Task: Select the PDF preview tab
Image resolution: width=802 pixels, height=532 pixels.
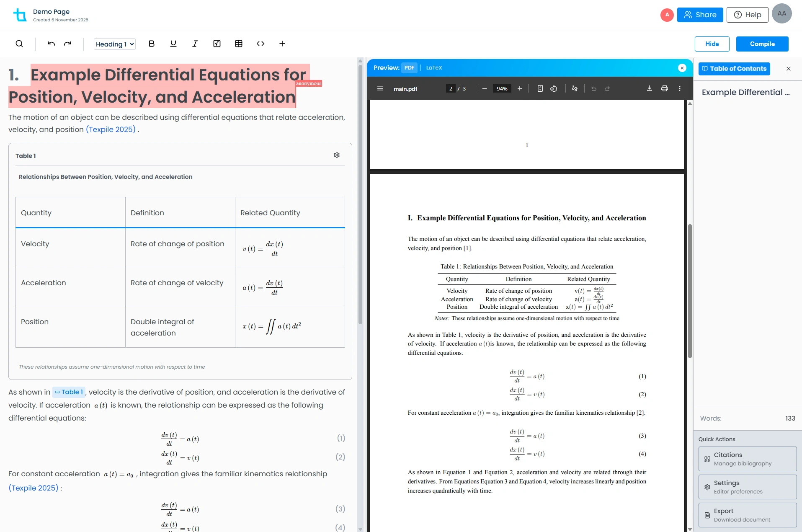Action: click(409, 67)
